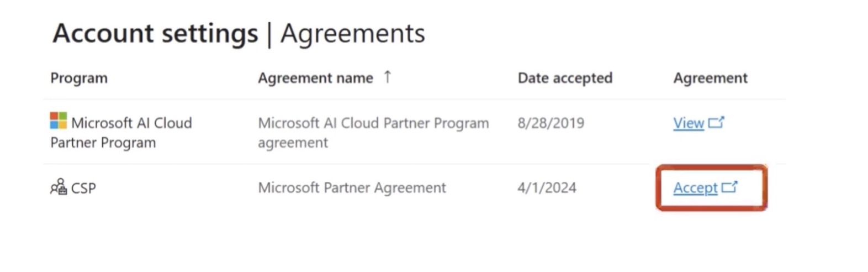Click the Account settings heading
The image size is (868, 272).
click(x=155, y=33)
